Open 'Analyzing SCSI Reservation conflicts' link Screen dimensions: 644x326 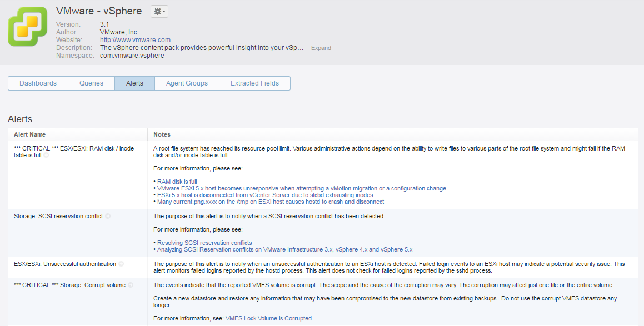[284, 249]
